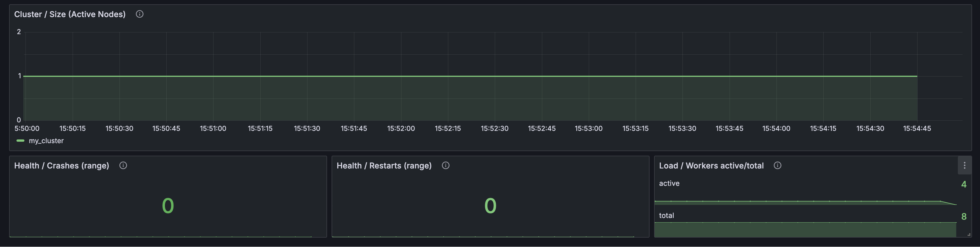This screenshot has width=980, height=247.
Task: Click the 15:52:00 time axis label
Action: pyautogui.click(x=401, y=128)
